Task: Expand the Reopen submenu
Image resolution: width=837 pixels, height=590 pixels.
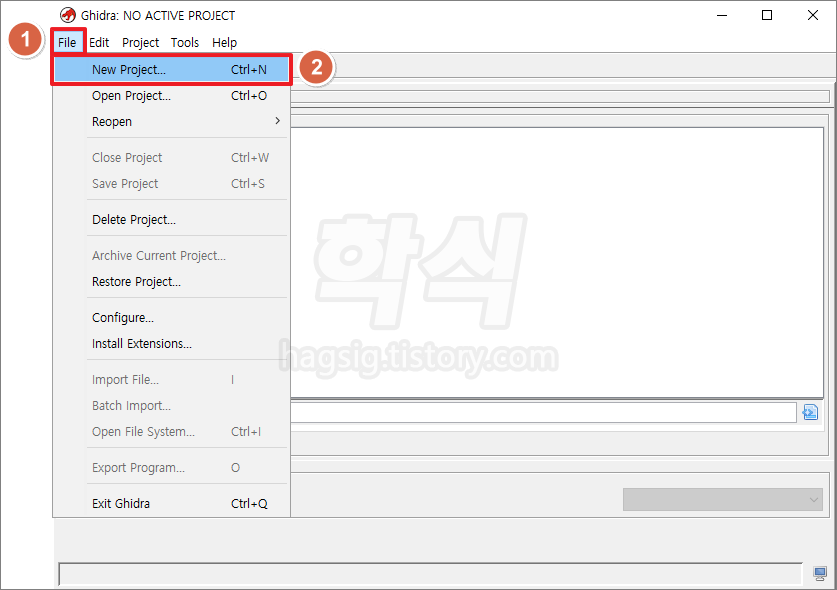Action: pos(171,121)
